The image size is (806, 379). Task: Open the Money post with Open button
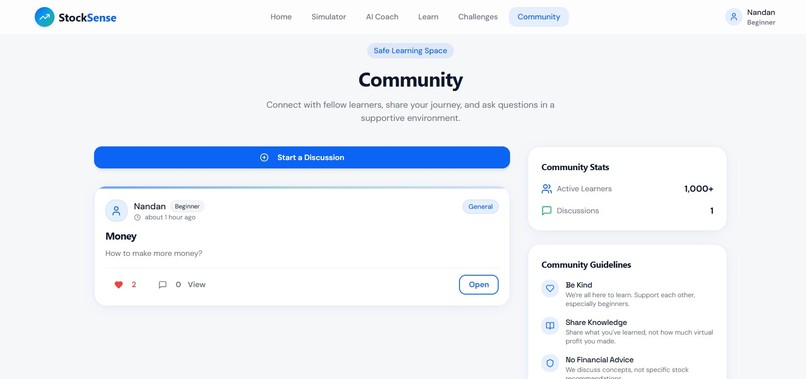pyautogui.click(x=479, y=285)
